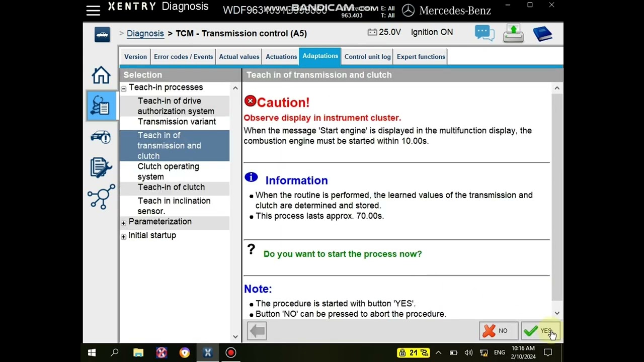This screenshot has width=644, height=362.
Task: Click the Bandicam record taskbar icon
Action: [231, 352]
